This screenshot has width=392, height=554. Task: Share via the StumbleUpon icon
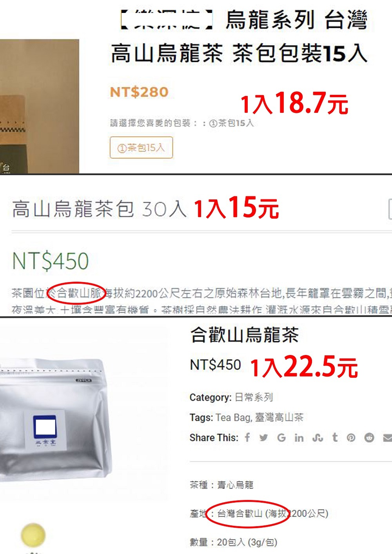[318, 438]
